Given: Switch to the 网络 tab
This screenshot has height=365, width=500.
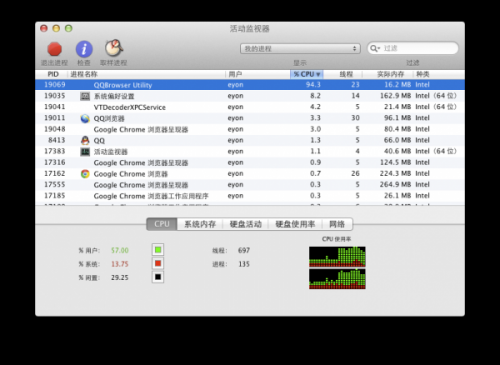Looking at the screenshot, I should pos(337,224).
